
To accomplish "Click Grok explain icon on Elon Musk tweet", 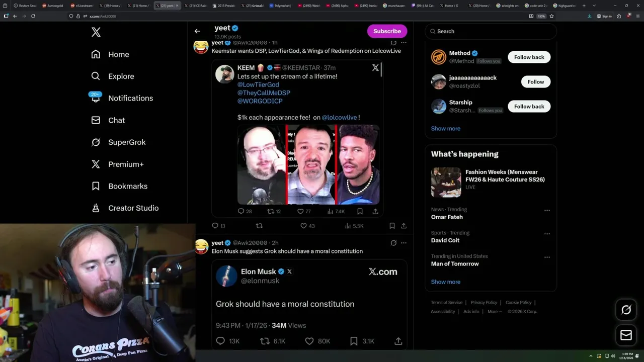I will coord(393,243).
